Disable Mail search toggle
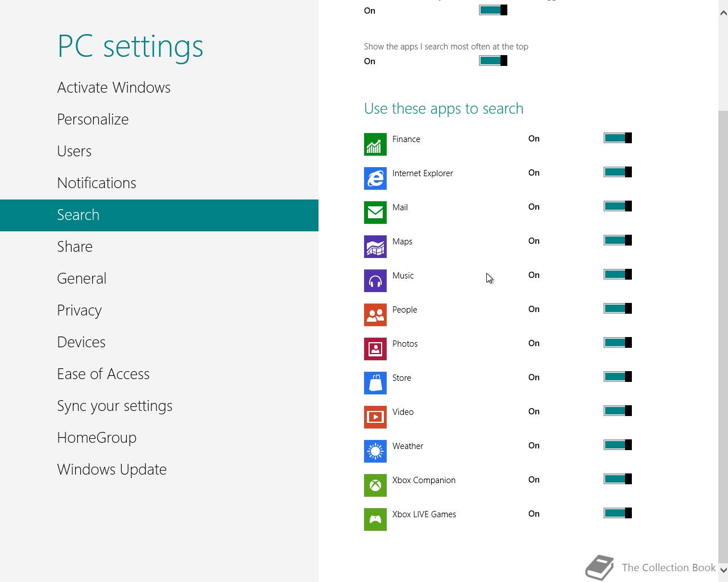The image size is (728, 582). click(x=618, y=206)
